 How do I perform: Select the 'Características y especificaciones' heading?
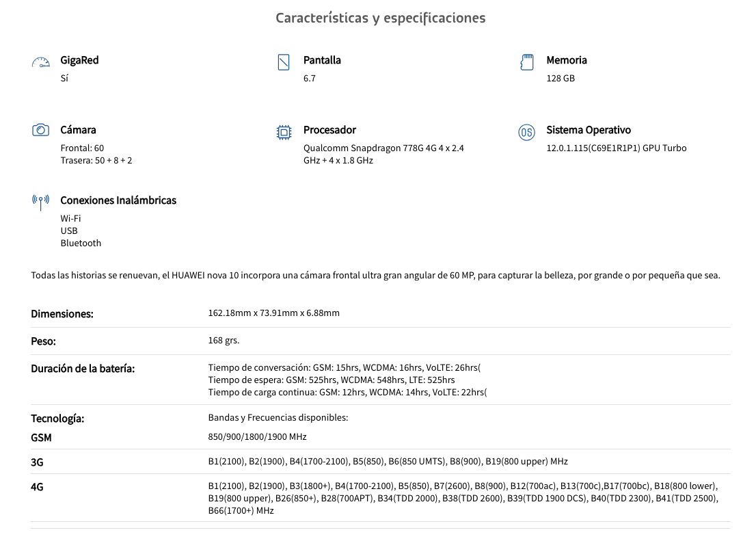pyautogui.click(x=381, y=18)
